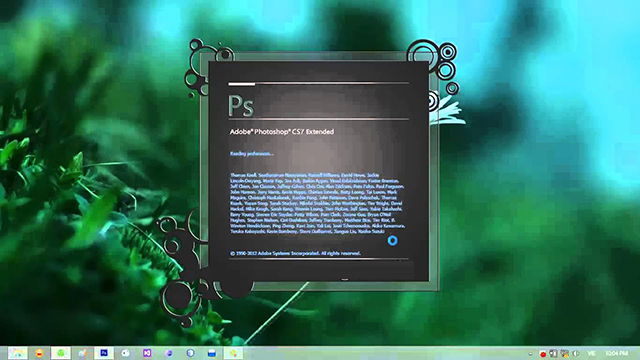Click the splash screen loading progress bar
640x360 pixels.
(x=319, y=84)
